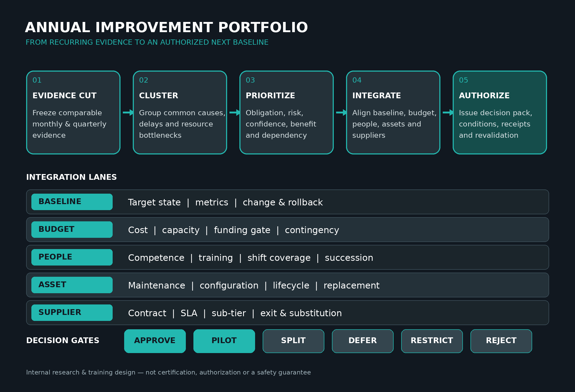Viewport: 575px width, 392px height.
Task: Open the 04 INTEGRATE step card
Action: coord(393,112)
